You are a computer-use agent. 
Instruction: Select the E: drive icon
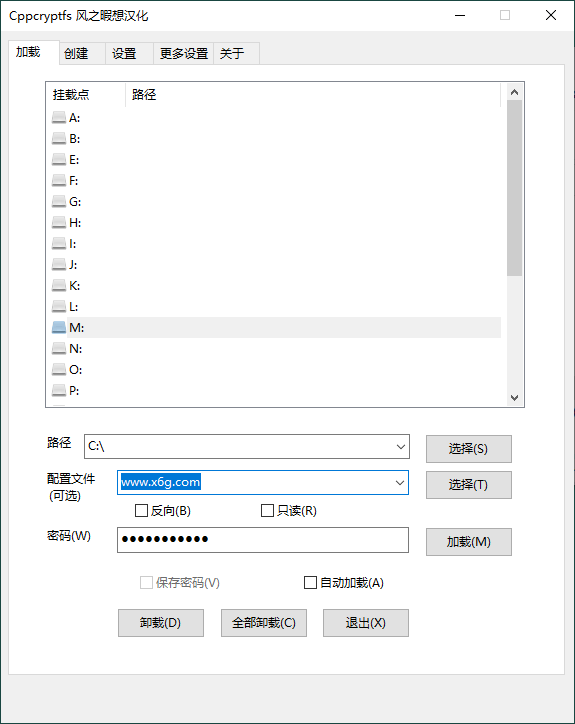[x=59, y=160]
